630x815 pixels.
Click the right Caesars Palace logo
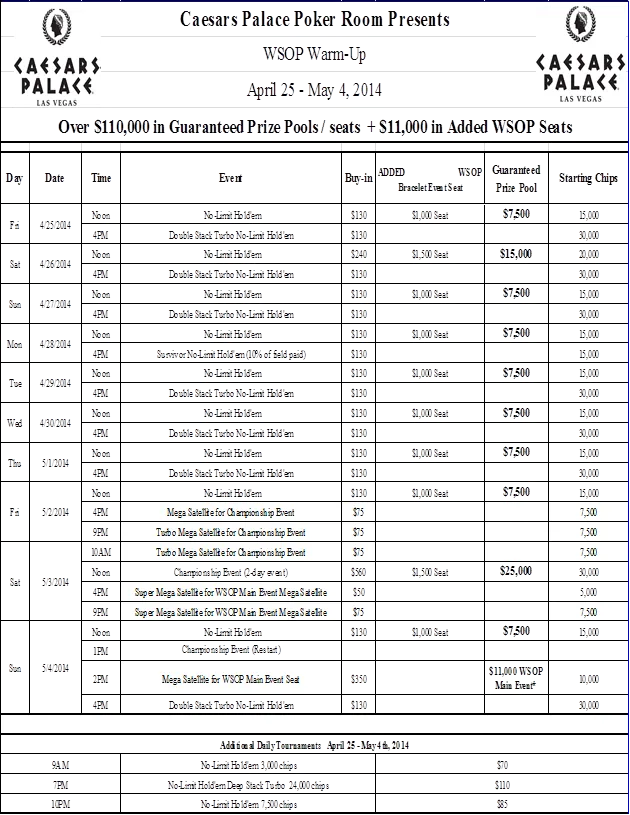pos(582,55)
